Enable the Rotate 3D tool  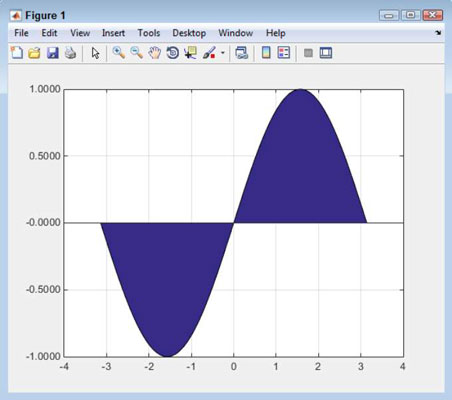click(172, 53)
